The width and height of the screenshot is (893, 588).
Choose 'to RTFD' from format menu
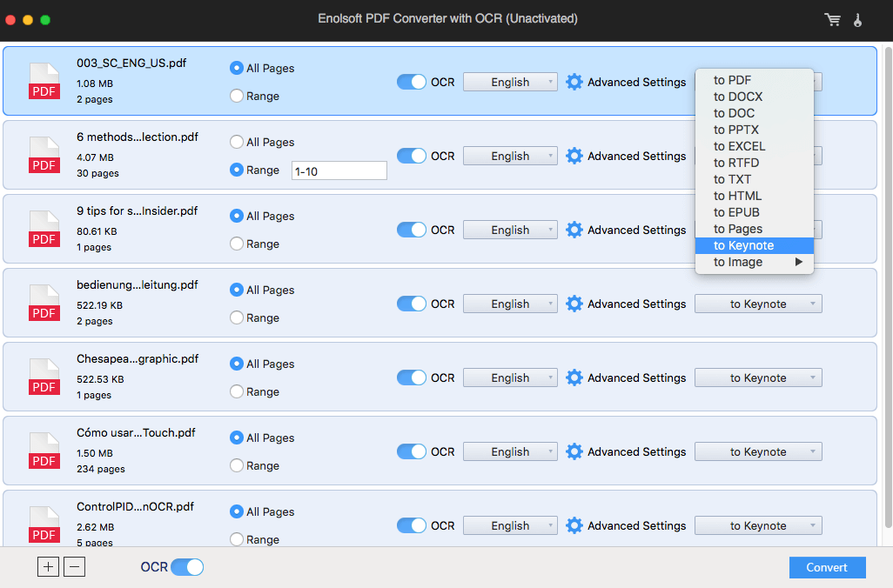(754, 163)
